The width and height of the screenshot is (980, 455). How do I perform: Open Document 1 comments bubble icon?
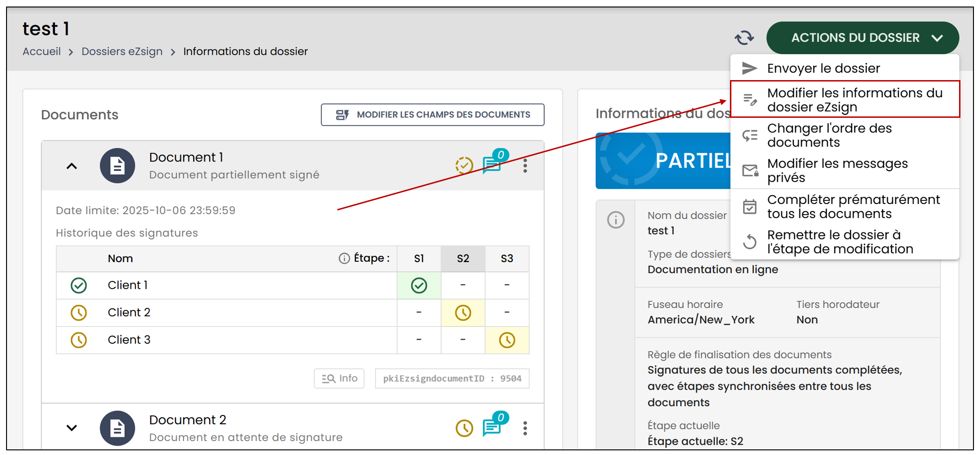493,164
